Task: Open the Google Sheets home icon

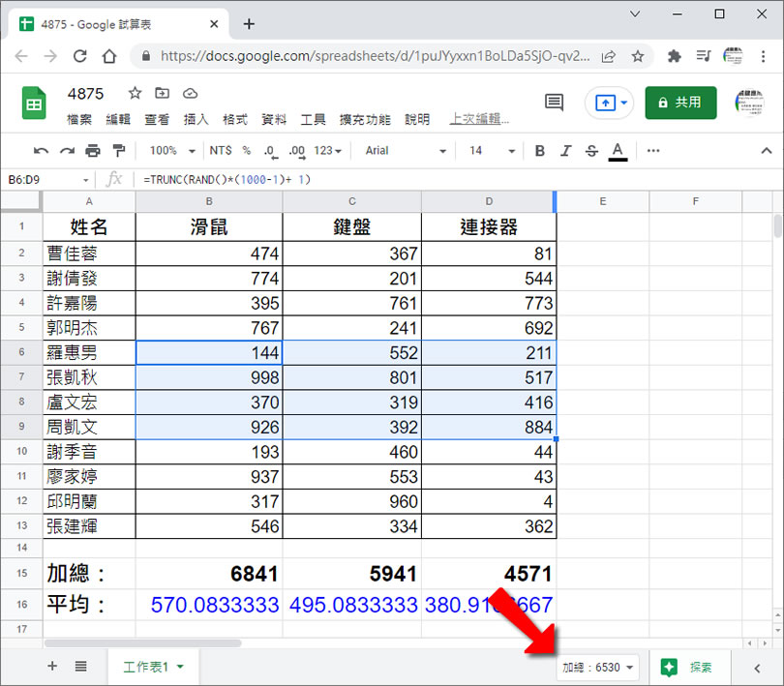Action: pyautogui.click(x=34, y=104)
